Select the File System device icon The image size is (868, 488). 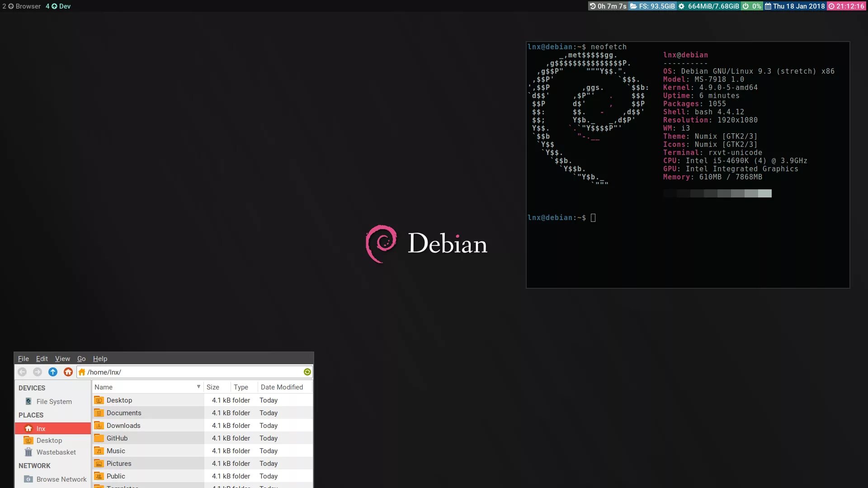click(x=28, y=402)
